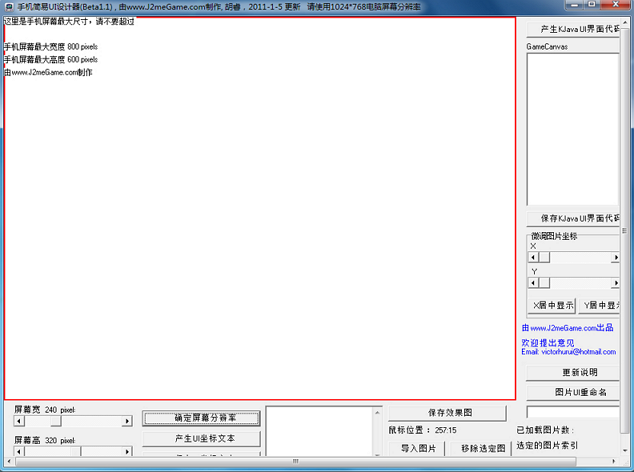Image resolution: width=634 pixels, height=472 pixels.
Task: Click the 屏幕宽 slider thumb
Action: (56, 421)
